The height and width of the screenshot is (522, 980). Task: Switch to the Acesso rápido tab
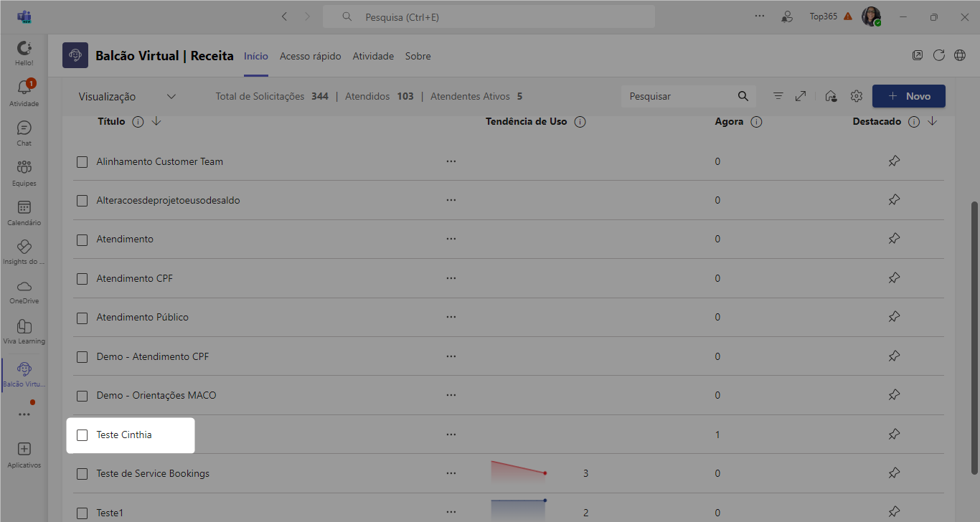click(311, 56)
